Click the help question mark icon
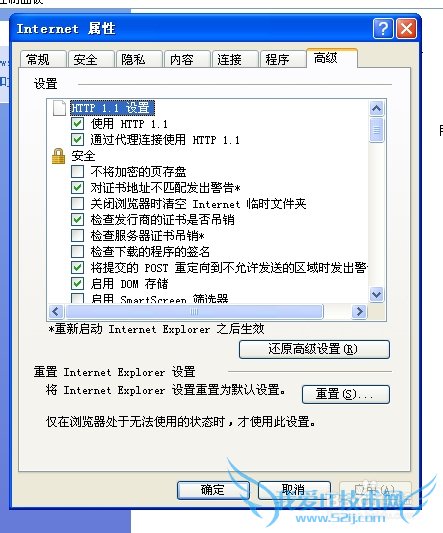The image size is (443, 533). point(383,29)
